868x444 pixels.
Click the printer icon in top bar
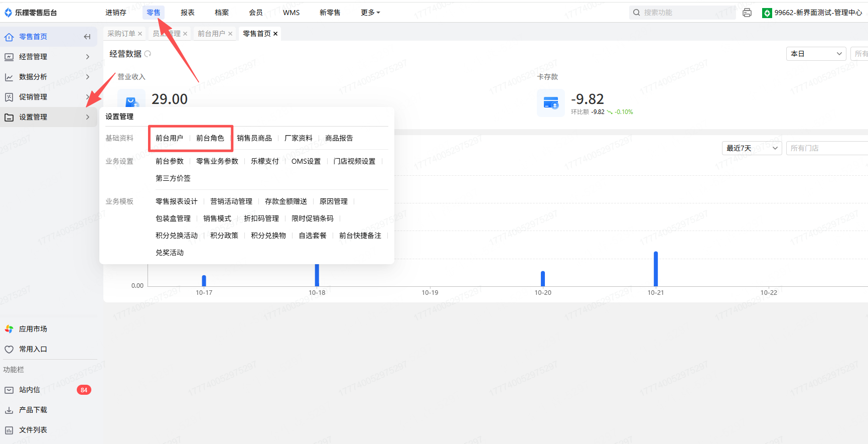click(x=747, y=13)
